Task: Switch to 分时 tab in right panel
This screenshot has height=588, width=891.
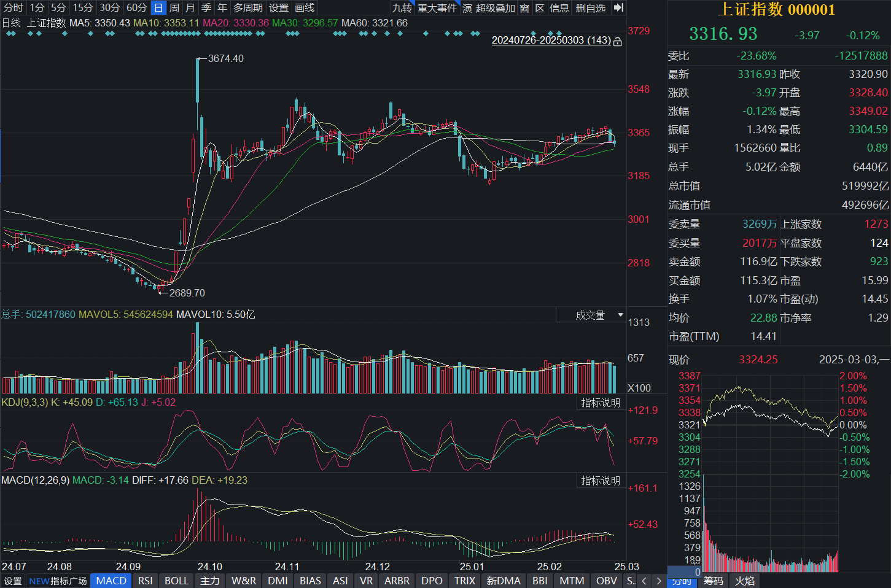Action: tap(682, 581)
